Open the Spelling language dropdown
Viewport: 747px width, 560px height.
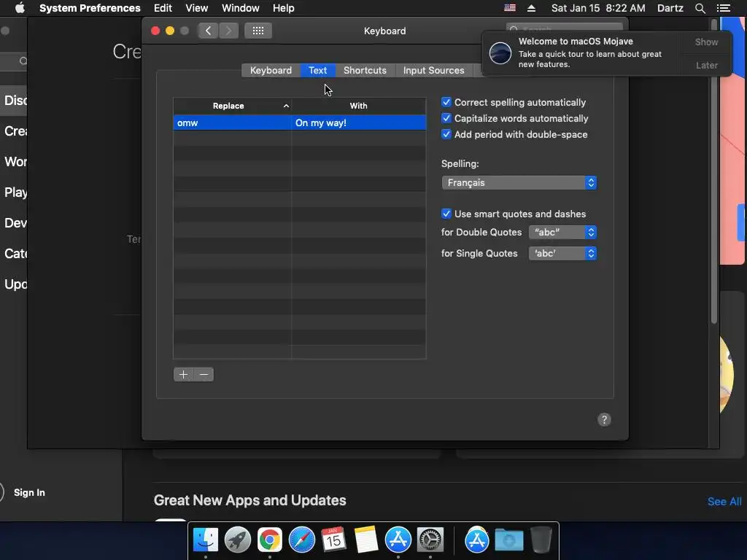[519, 183]
